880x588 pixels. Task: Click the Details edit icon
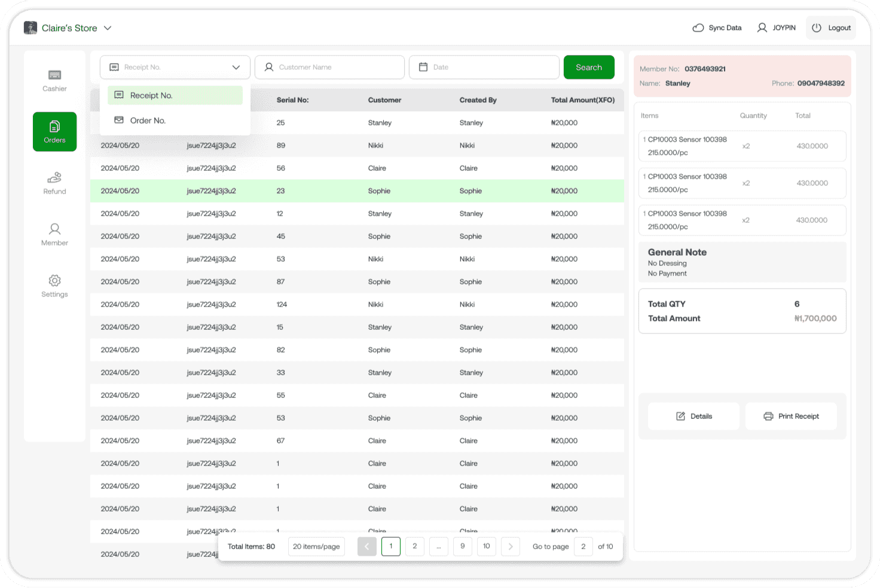click(680, 416)
